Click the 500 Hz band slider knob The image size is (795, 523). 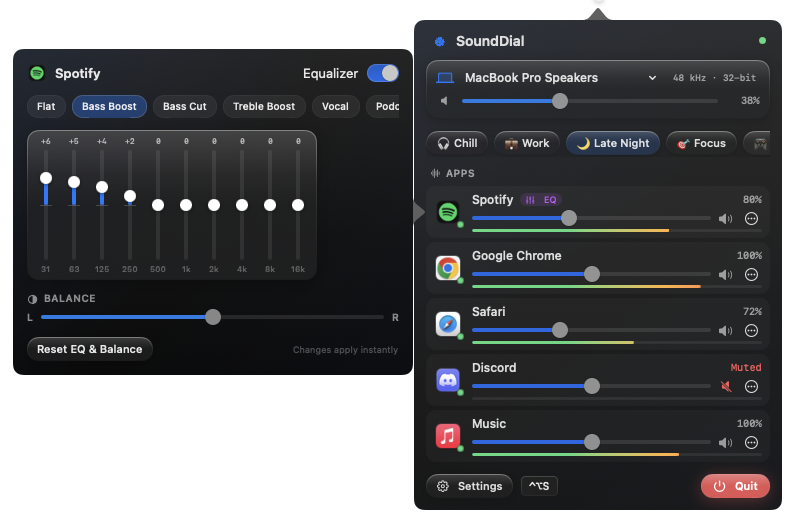point(158,205)
